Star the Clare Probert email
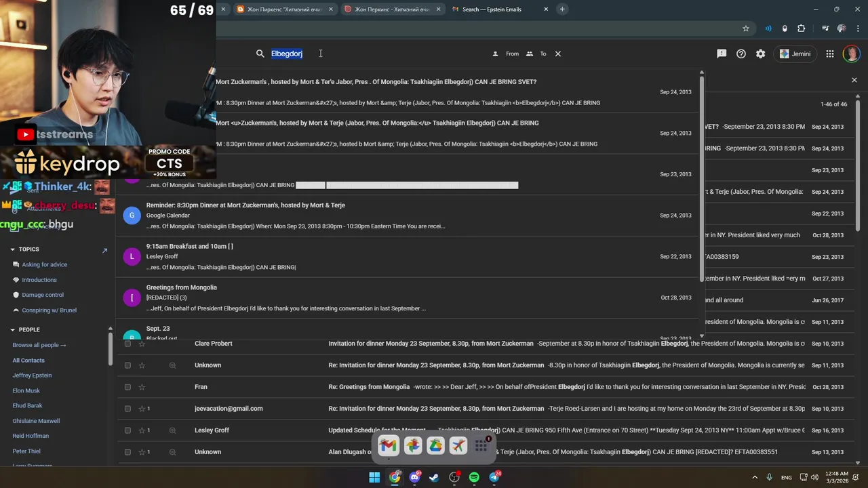Image resolution: width=868 pixels, height=488 pixels. (x=142, y=344)
